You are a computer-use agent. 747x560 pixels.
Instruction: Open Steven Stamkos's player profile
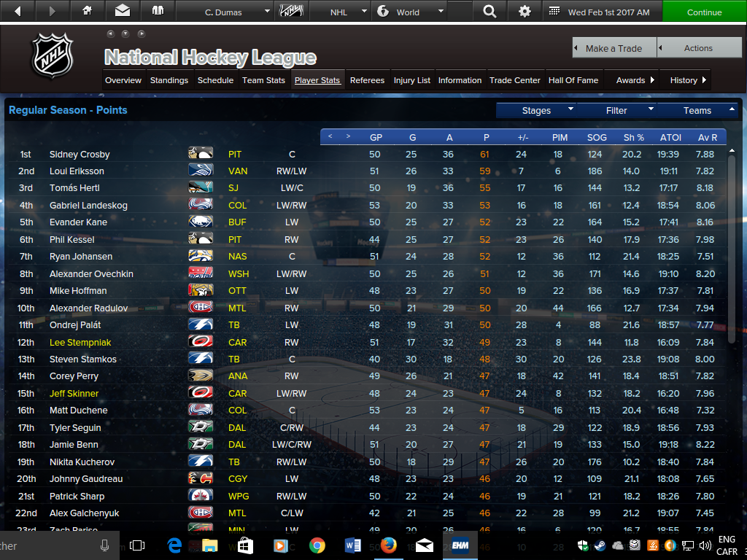pyautogui.click(x=83, y=359)
